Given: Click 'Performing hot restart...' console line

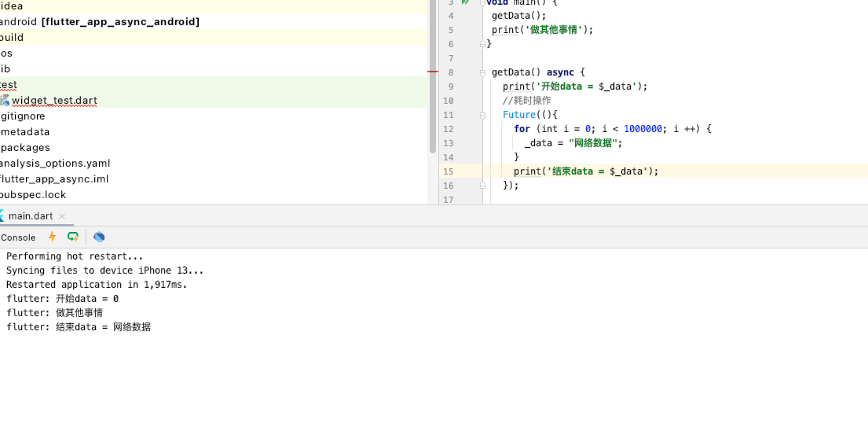Looking at the screenshot, I should pyautogui.click(x=75, y=256).
